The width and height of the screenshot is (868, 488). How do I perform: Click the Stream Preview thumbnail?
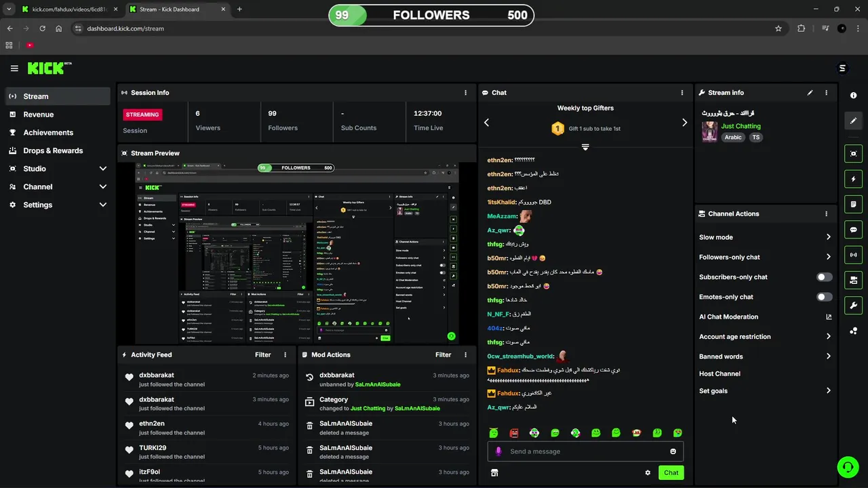297,253
